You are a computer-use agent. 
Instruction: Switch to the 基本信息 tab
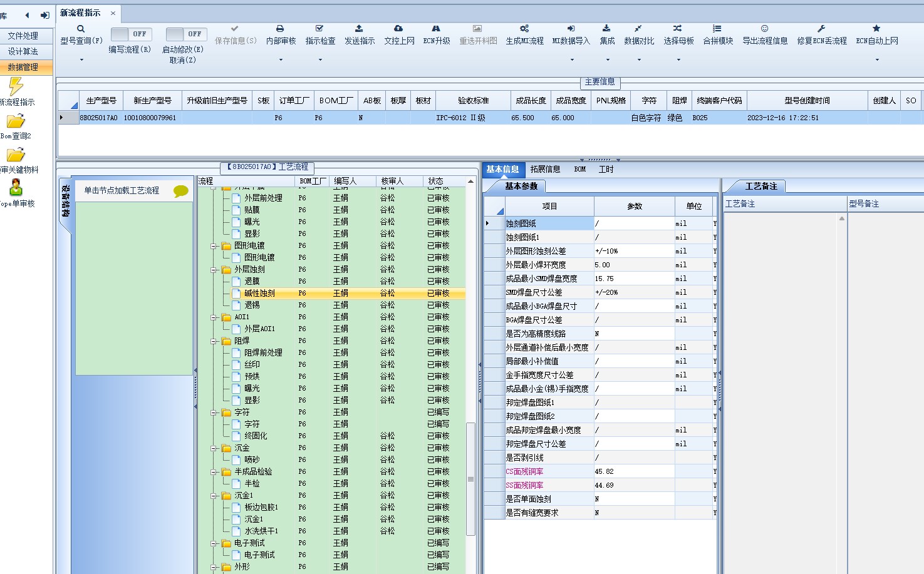(x=502, y=169)
